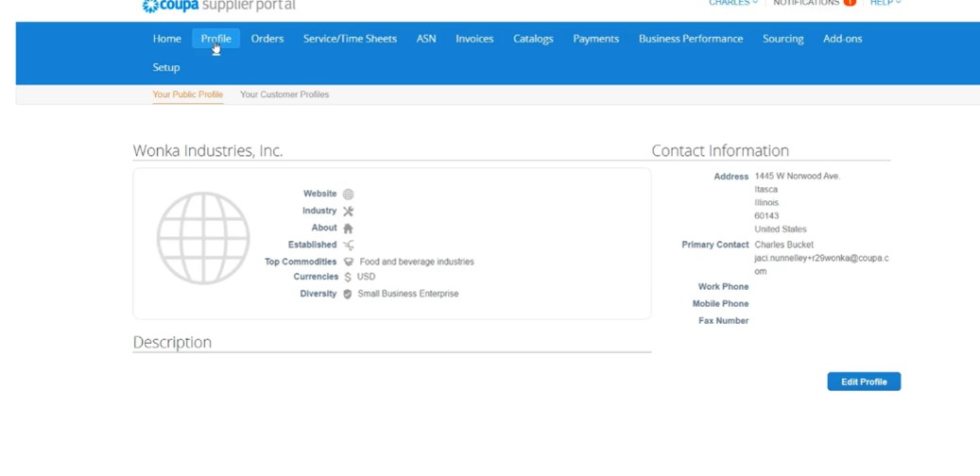The image size is (980, 476).
Task: Click the Website globe icon
Action: [x=348, y=195]
